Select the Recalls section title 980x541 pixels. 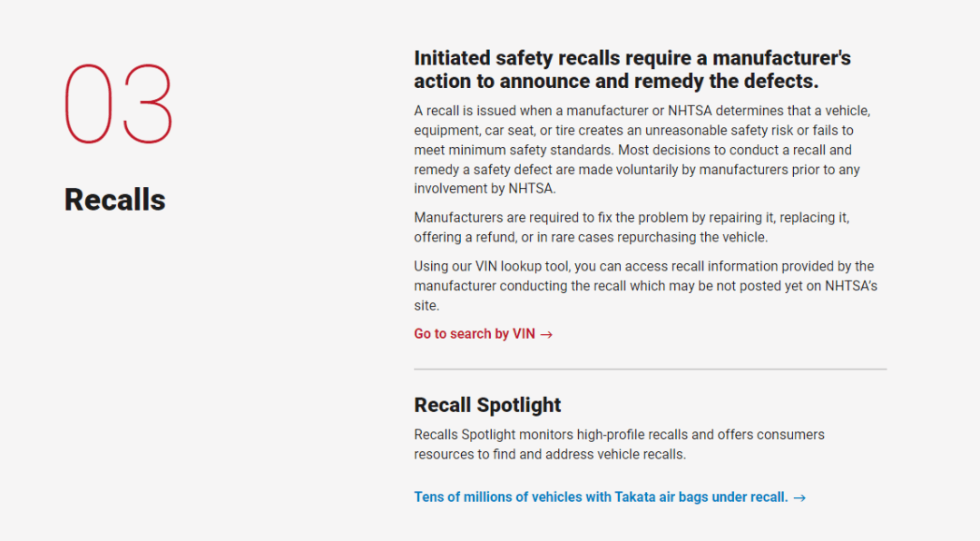[x=115, y=200]
